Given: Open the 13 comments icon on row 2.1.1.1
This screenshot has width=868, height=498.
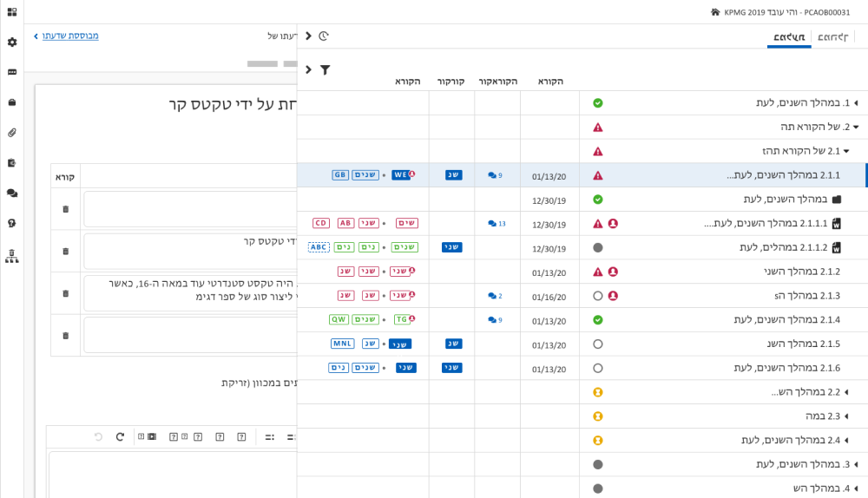Looking at the screenshot, I should pos(496,224).
